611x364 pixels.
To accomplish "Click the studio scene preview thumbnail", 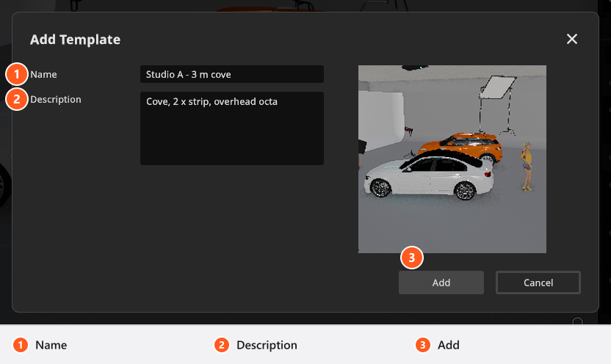I will coord(452,159).
